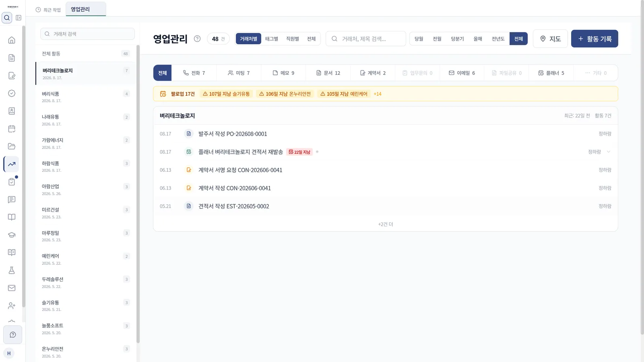The width and height of the screenshot is (644, 362).
Task: Expand the +14 more follow-ups
Action: point(378,94)
